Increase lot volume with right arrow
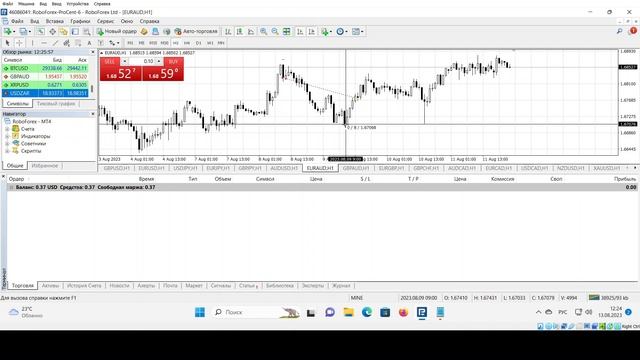 tap(159, 61)
